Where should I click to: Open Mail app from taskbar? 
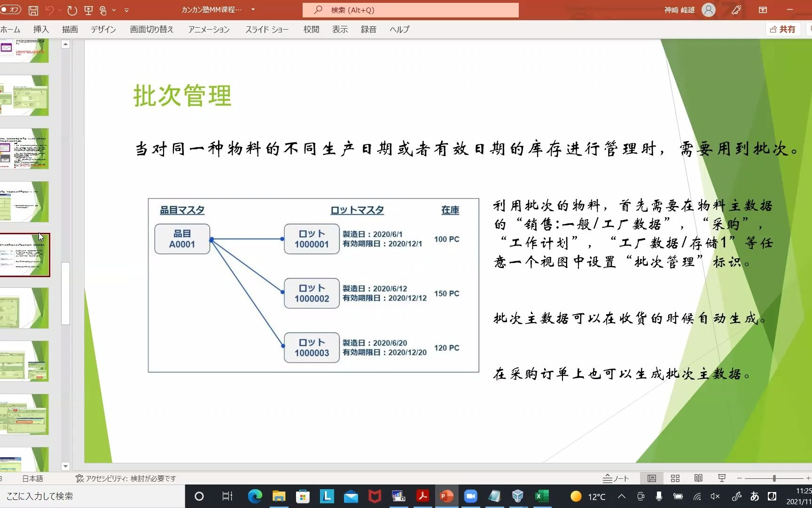click(351, 496)
